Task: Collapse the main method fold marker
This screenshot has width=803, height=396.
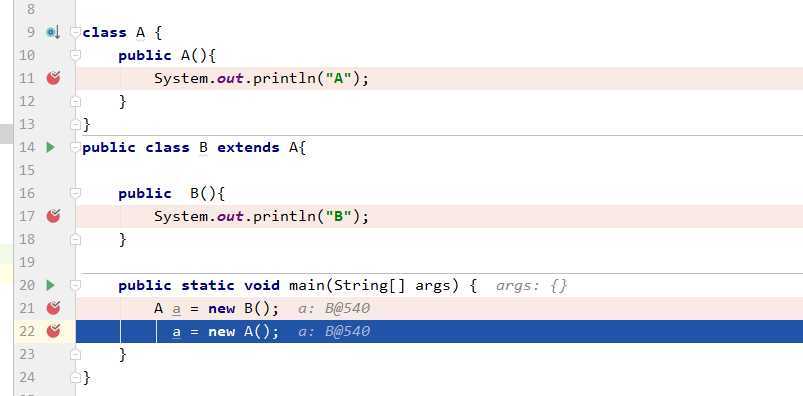Action: 75,285
